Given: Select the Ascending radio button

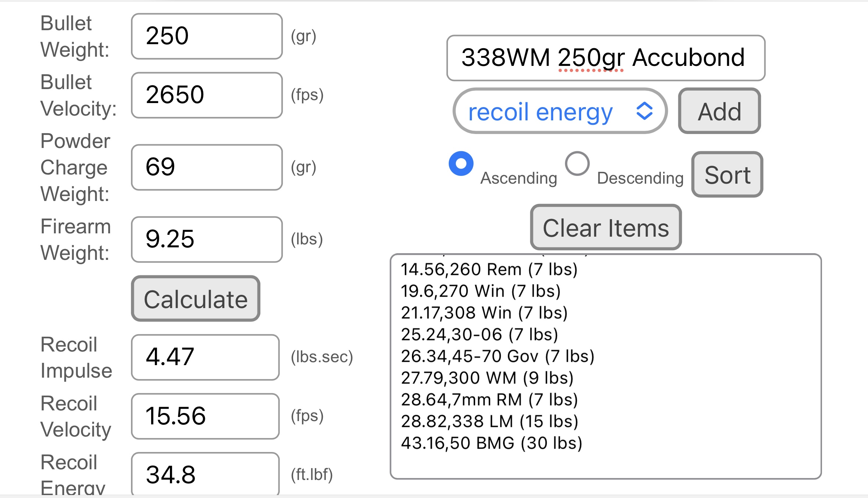Looking at the screenshot, I should (x=461, y=163).
